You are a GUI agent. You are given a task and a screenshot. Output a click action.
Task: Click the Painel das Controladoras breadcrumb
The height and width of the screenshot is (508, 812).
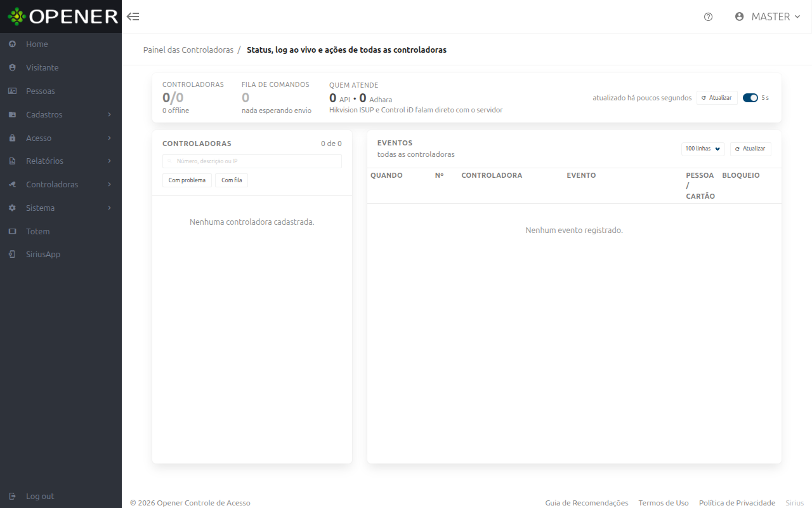click(188, 50)
